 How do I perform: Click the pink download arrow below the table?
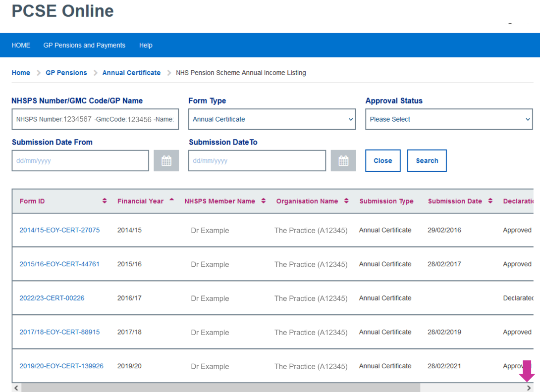pyautogui.click(x=527, y=371)
